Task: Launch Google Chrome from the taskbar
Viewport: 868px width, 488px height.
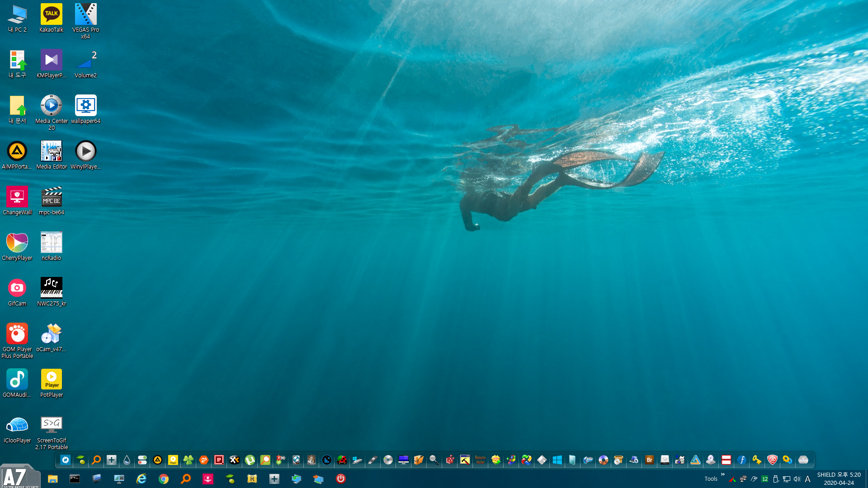Action: coord(163,479)
